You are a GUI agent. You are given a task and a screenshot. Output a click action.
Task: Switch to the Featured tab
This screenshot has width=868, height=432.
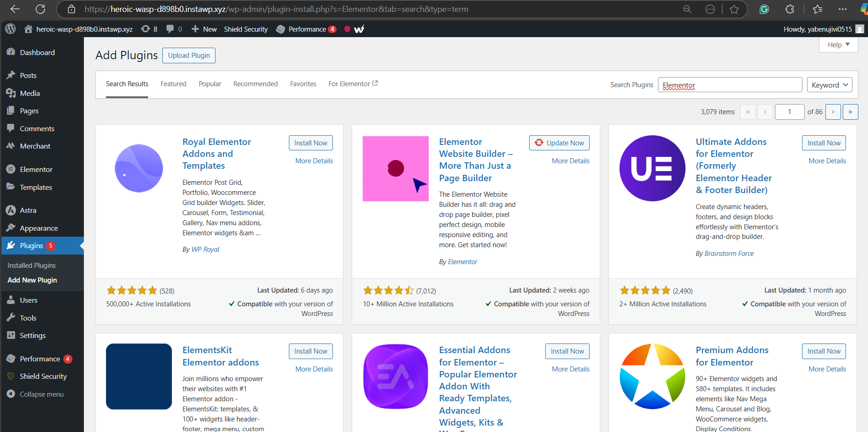pos(173,84)
